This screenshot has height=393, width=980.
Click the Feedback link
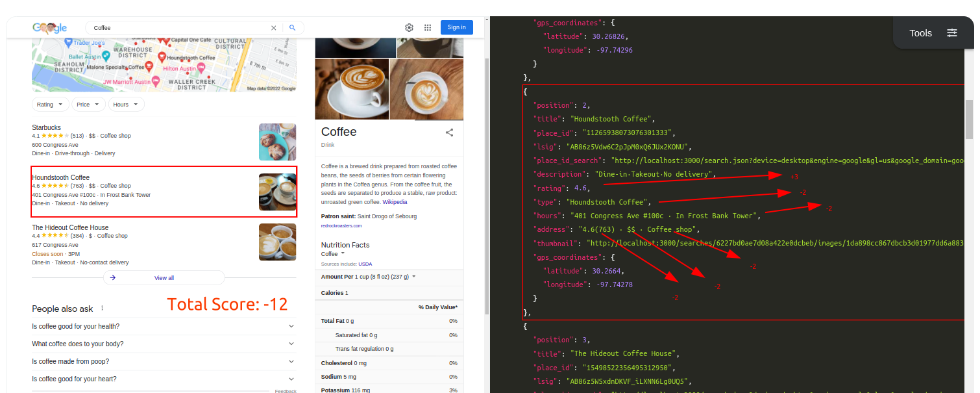tap(286, 391)
